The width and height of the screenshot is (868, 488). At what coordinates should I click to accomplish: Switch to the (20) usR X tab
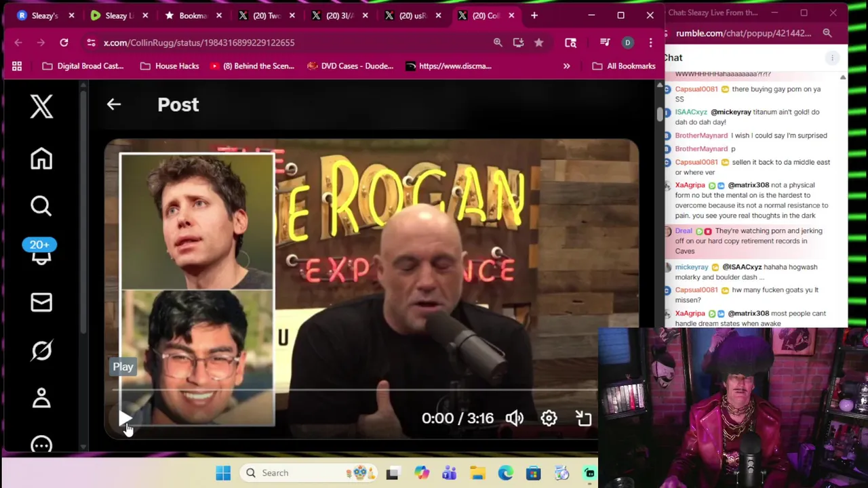pos(412,15)
